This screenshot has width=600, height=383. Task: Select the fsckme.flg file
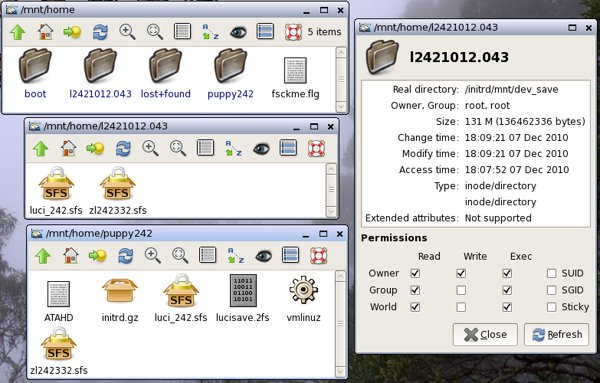[295, 78]
